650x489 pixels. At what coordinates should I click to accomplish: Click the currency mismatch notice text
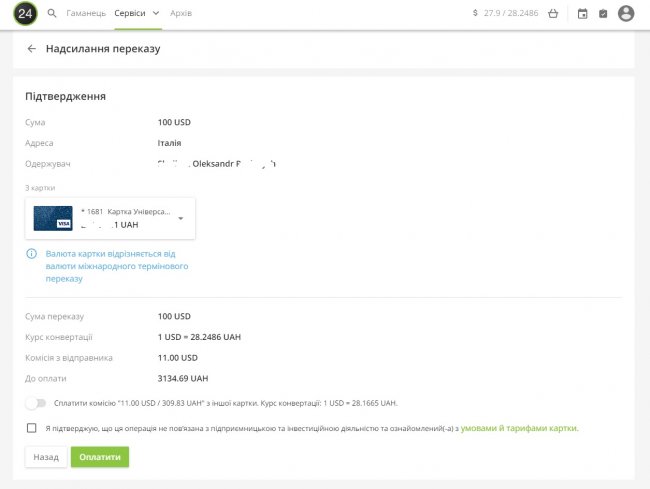coord(117,266)
